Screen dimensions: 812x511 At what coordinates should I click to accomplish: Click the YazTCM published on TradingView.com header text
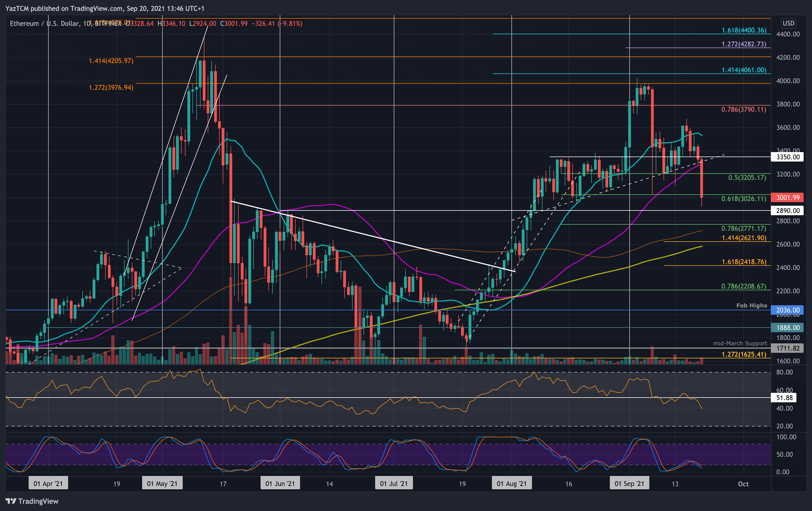click(105, 8)
